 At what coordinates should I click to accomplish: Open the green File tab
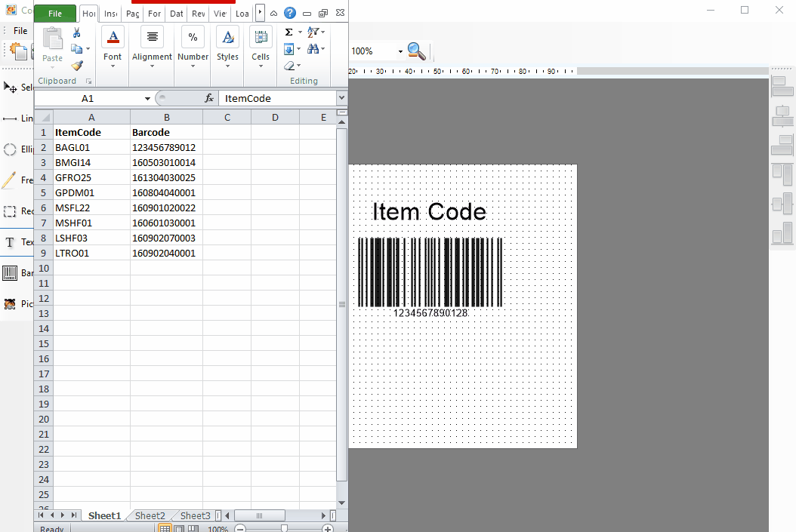(55, 14)
